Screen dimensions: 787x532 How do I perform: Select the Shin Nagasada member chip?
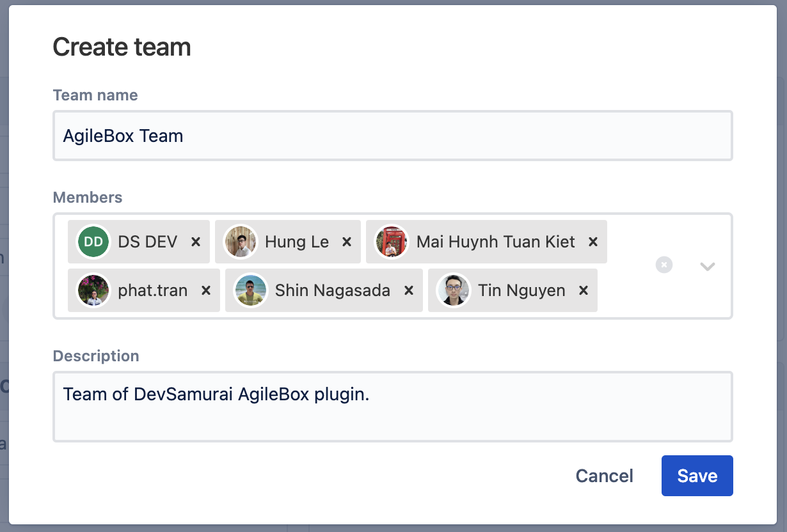click(x=332, y=290)
